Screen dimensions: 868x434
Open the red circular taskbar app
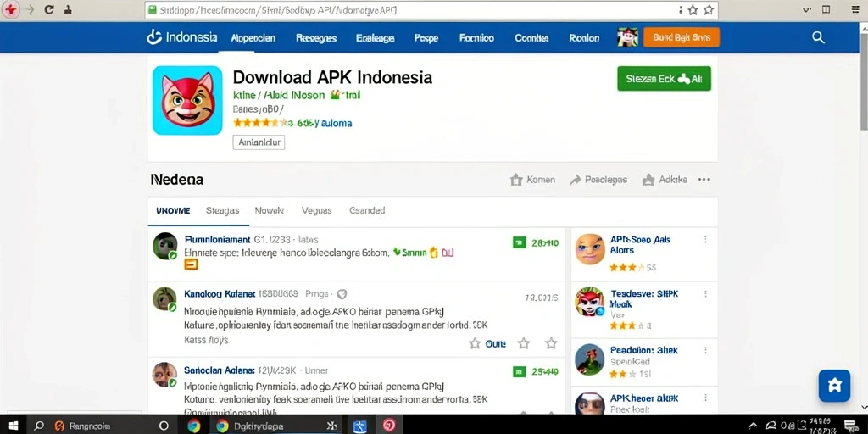(x=389, y=426)
